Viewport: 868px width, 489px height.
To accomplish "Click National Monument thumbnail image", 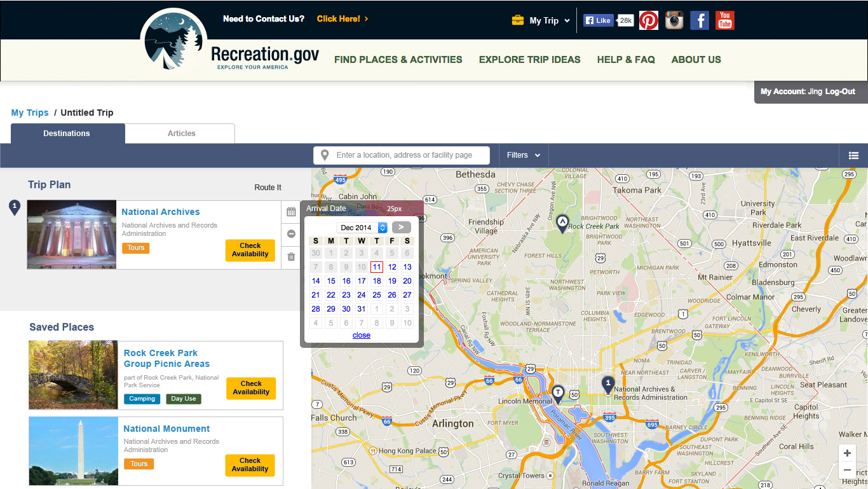I will 74,451.
